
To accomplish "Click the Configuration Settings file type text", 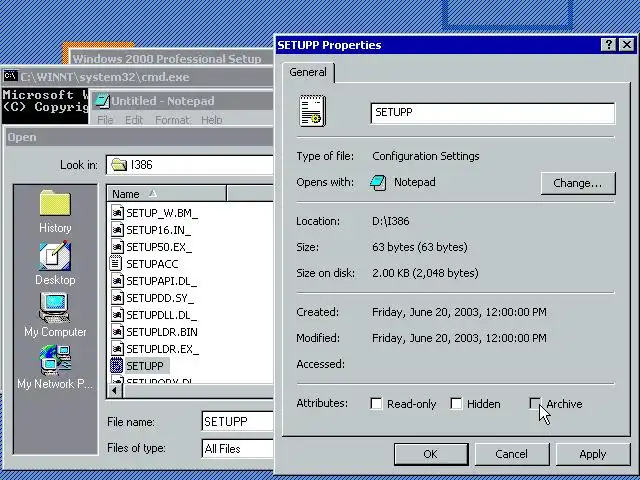I will [x=426, y=156].
